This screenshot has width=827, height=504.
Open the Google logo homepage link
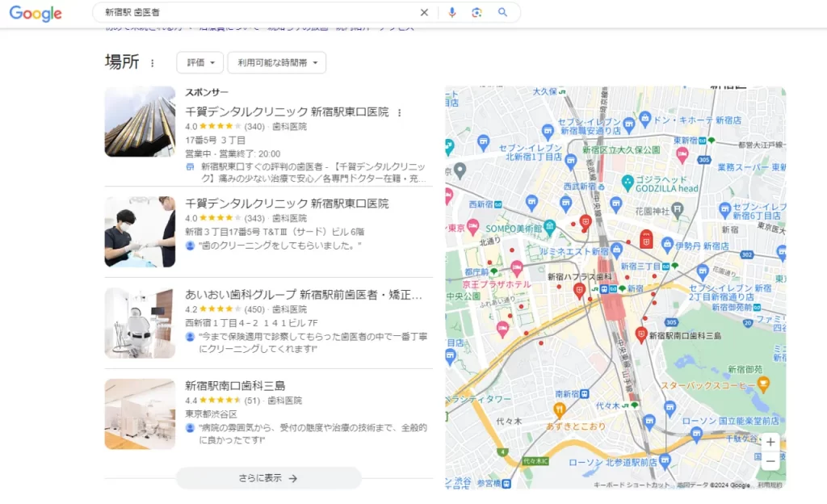click(36, 13)
